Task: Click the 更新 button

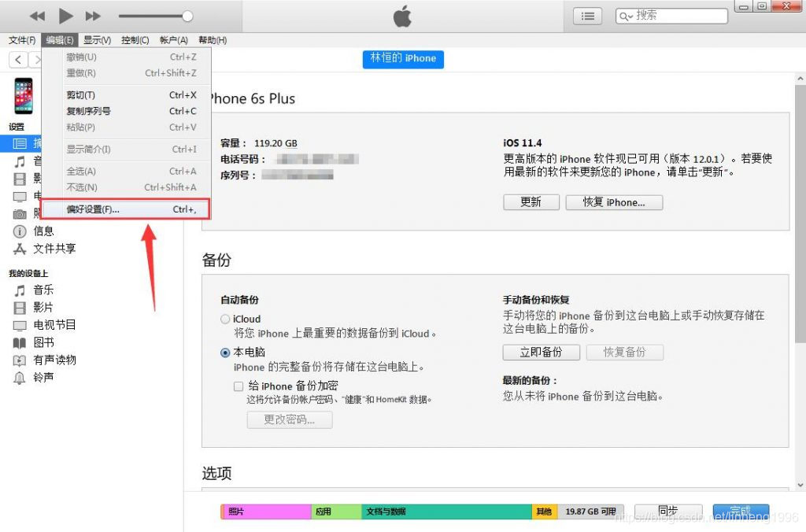Action: 531,202
